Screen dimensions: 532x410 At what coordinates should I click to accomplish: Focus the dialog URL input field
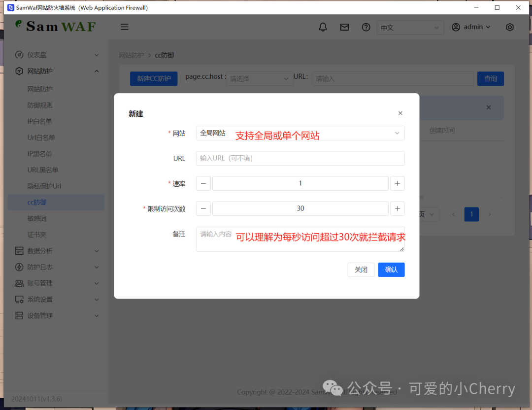pyautogui.click(x=300, y=158)
